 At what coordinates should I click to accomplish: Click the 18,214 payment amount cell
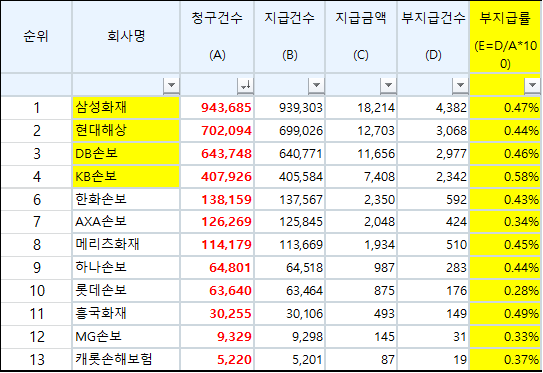pos(361,108)
